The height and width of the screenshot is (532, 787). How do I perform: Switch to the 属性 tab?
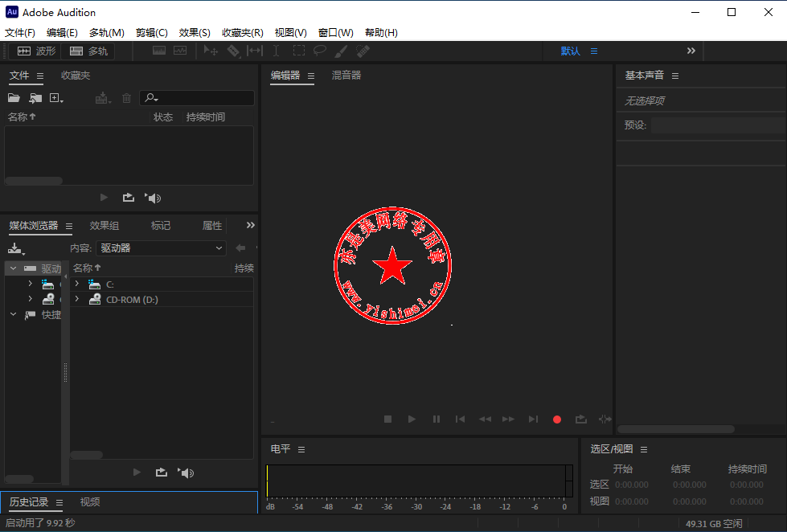pyautogui.click(x=211, y=225)
